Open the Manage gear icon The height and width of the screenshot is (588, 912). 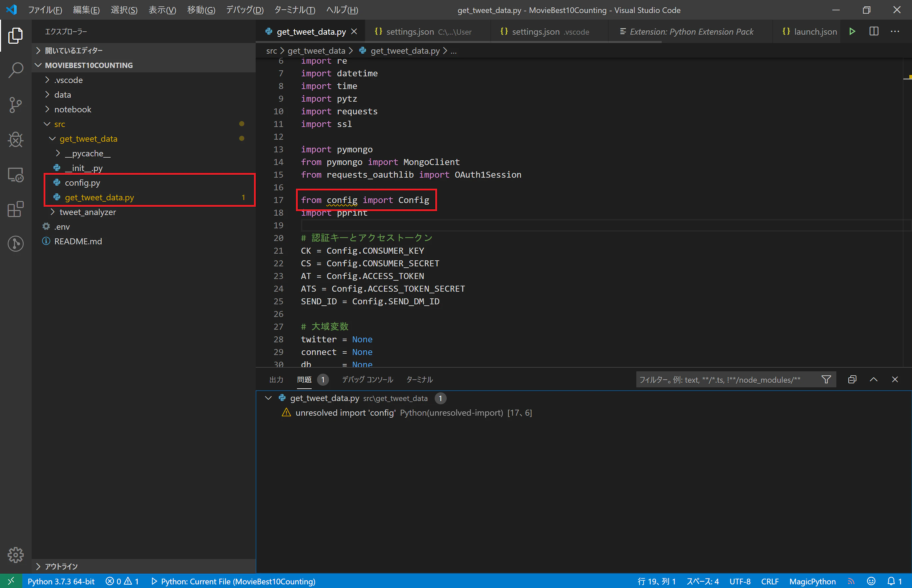[16, 554]
